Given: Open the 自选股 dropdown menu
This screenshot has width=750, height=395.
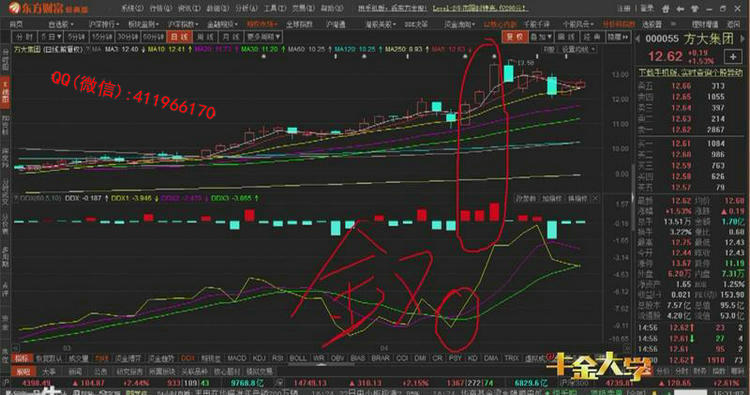Looking at the screenshot, I should (x=61, y=24).
